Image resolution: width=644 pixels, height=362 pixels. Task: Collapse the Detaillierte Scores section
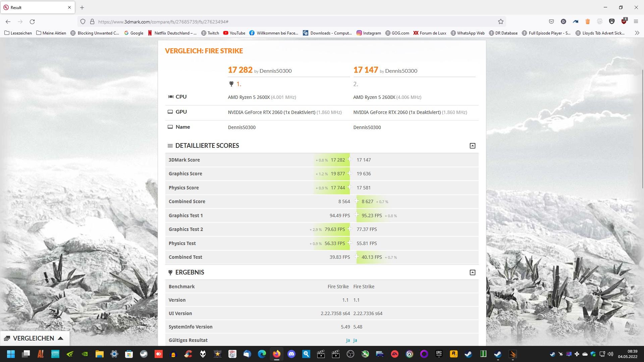click(472, 146)
